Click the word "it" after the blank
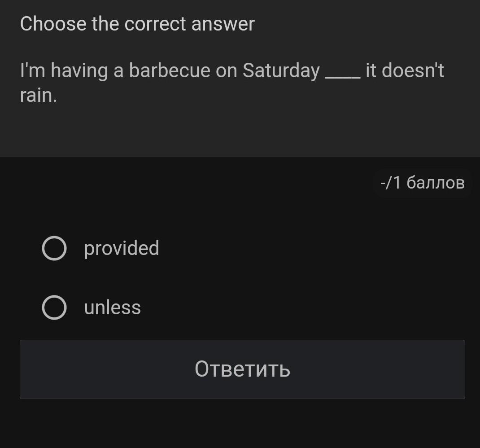 (371, 71)
